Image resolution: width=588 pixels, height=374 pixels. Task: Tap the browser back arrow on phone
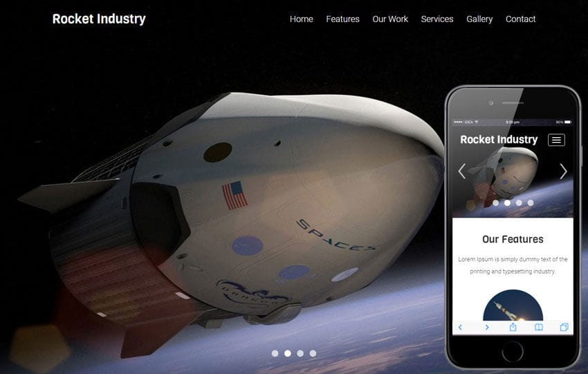(x=460, y=328)
